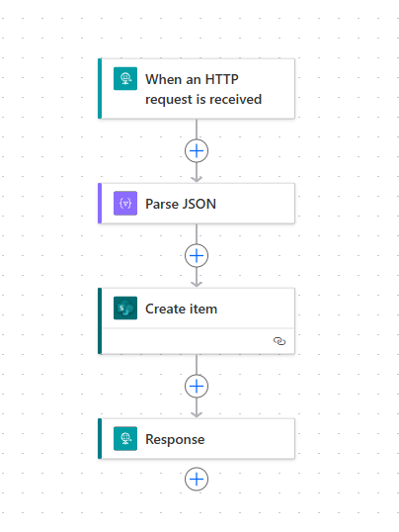The image size is (399, 532).
Task: Add a step after the HTTP trigger
Action: (197, 150)
